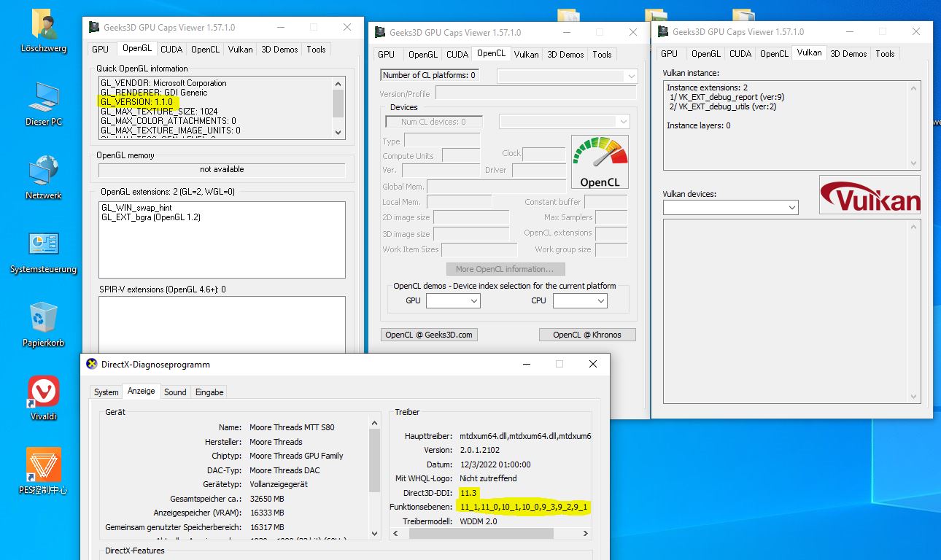Click the More OpenCL information button
The width and height of the screenshot is (941, 560).
pyautogui.click(x=505, y=269)
